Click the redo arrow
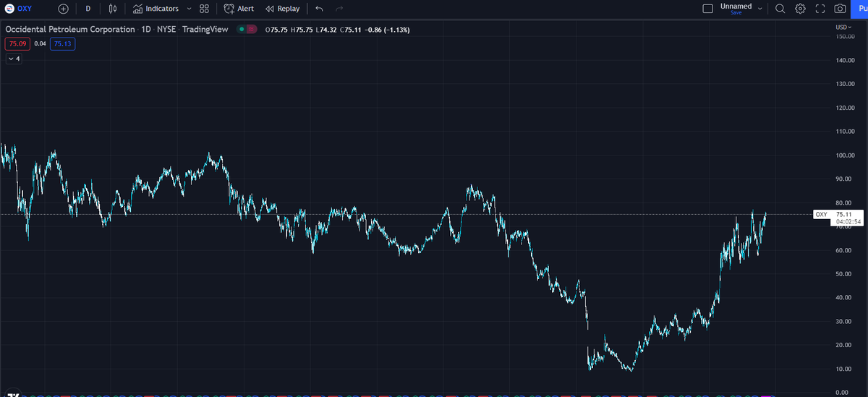Viewport: 868px width, 397px height. point(339,9)
